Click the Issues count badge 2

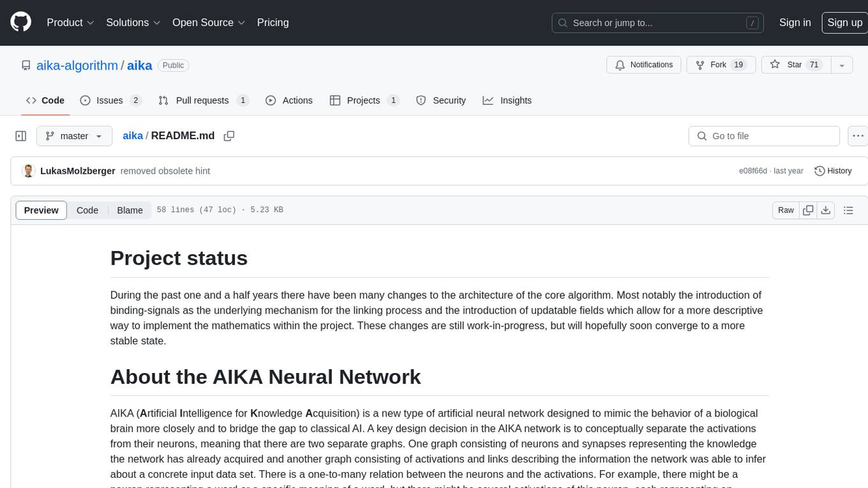click(135, 100)
